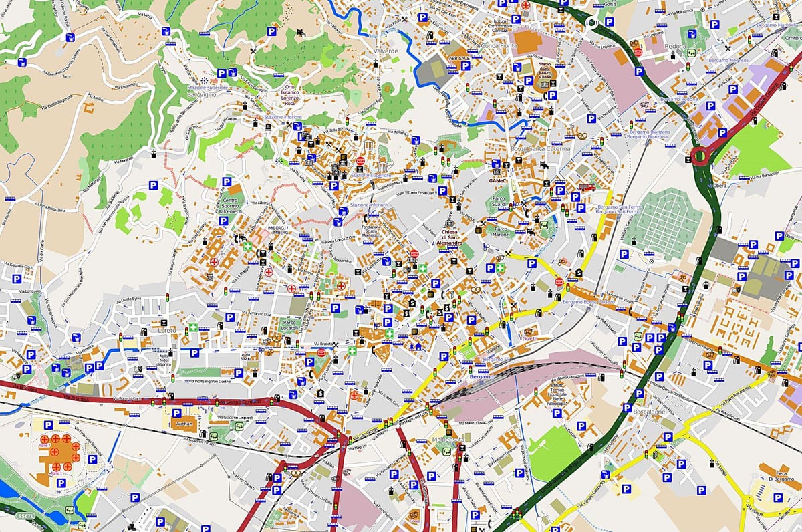Select the red roundabout near Oberti

(x=700, y=158)
